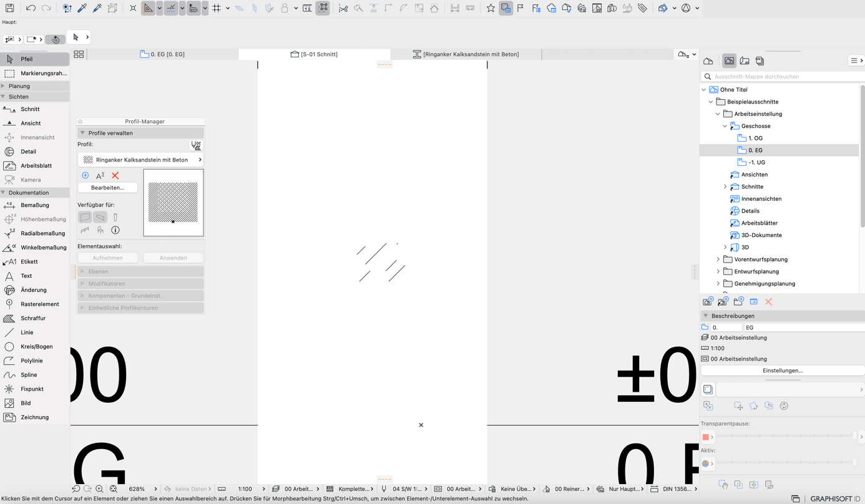Switch to Ringanker Kalksandstein mit Beton tab
The width and height of the screenshot is (865, 504).
466,54
